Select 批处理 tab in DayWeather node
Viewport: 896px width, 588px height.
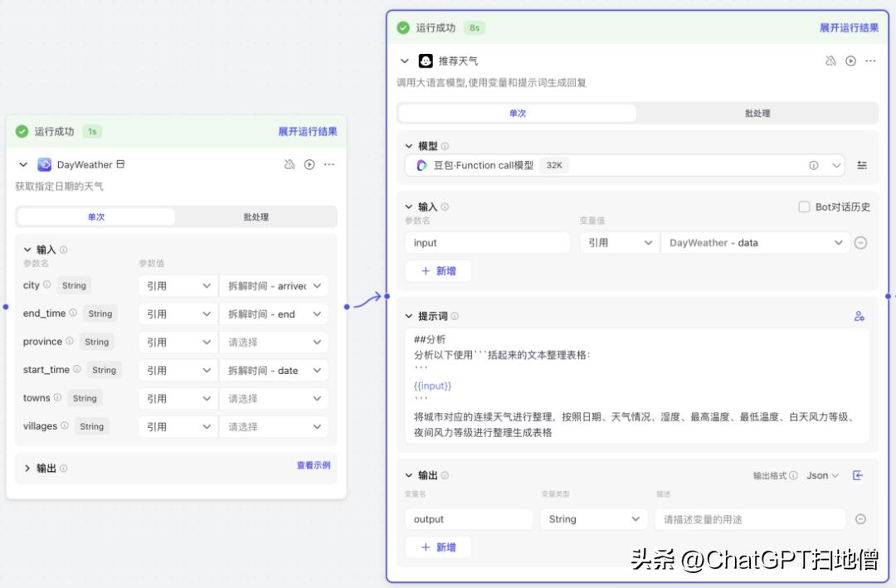coord(256,217)
